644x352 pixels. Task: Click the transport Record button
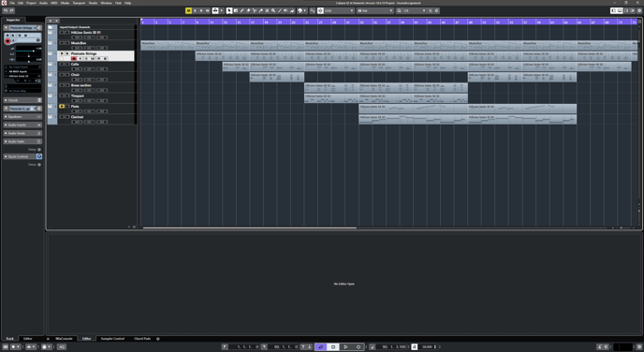click(359, 346)
